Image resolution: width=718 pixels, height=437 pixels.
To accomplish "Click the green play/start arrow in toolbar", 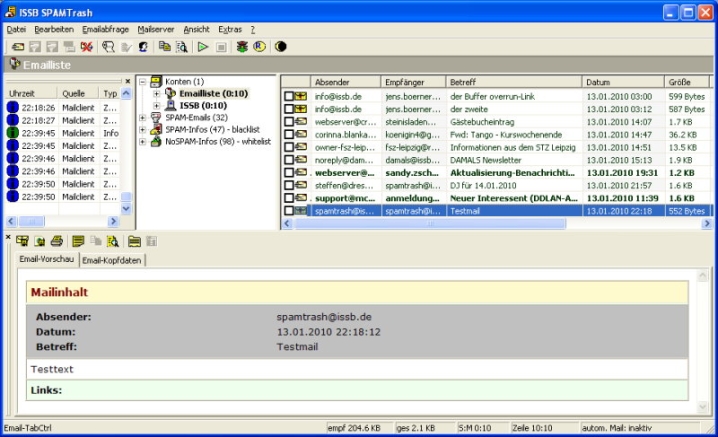I will tap(203, 47).
